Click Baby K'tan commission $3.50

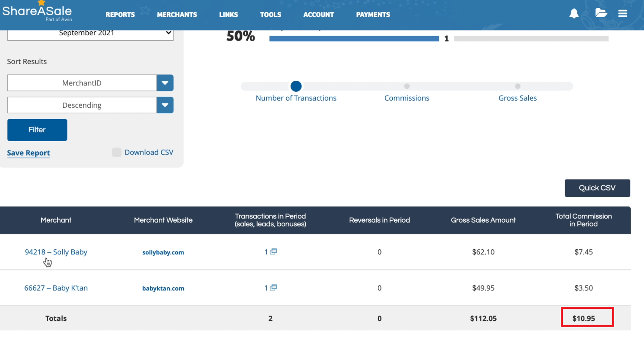click(x=584, y=288)
